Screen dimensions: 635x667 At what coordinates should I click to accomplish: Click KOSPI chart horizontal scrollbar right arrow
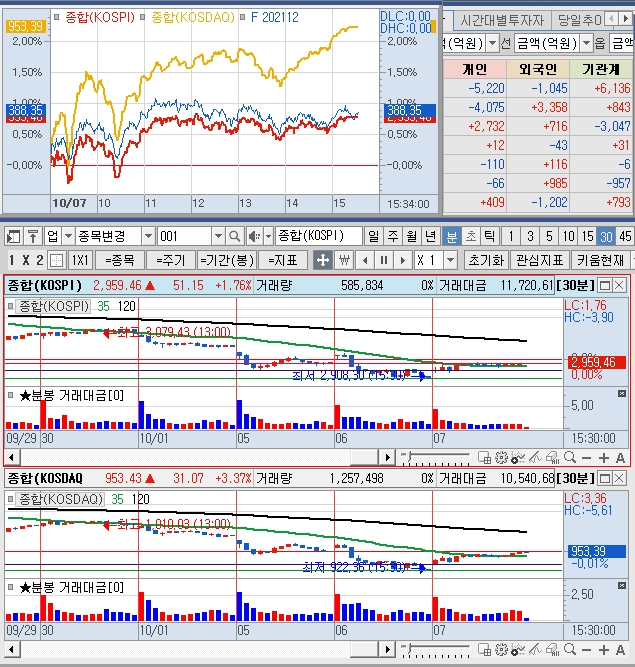pyautogui.click(x=387, y=458)
